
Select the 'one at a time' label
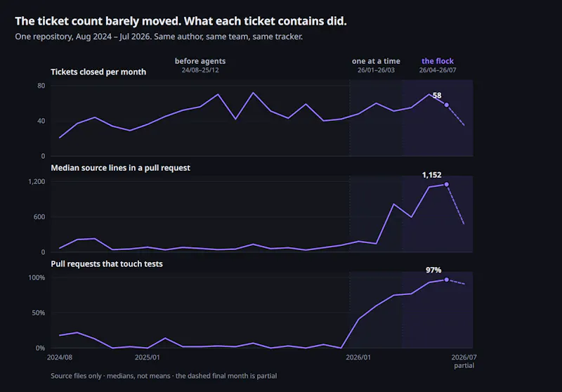pyautogui.click(x=376, y=61)
